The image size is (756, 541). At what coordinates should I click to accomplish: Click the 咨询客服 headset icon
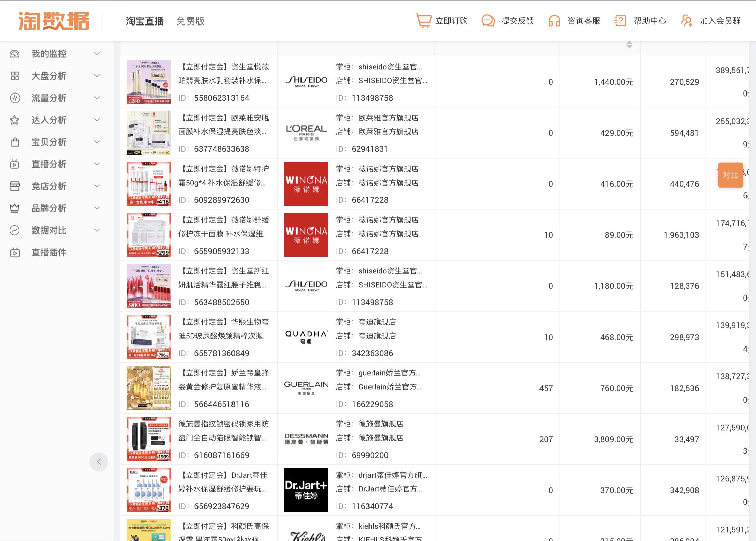click(x=554, y=21)
